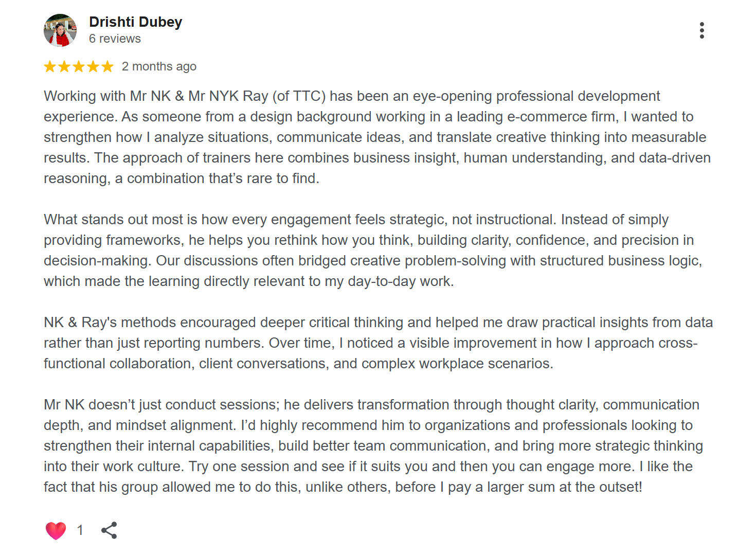Click the like count number beside heart
This screenshot has height=555, width=756.
80,530
